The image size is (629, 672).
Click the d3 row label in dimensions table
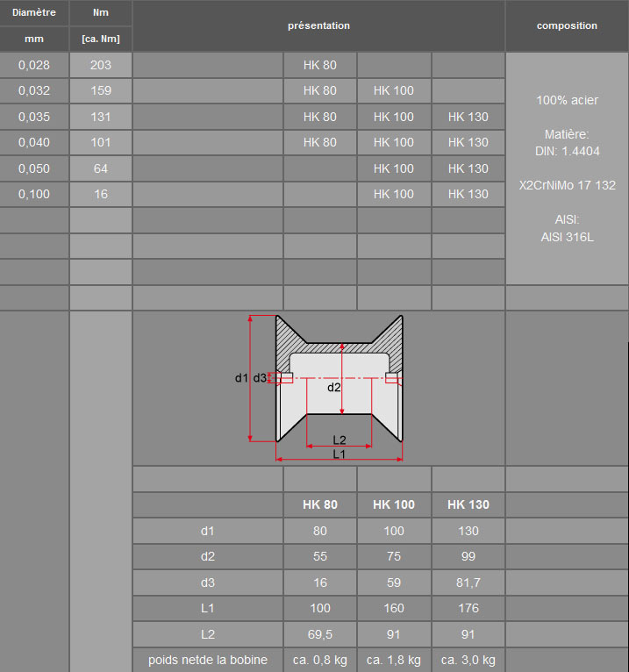(x=207, y=583)
